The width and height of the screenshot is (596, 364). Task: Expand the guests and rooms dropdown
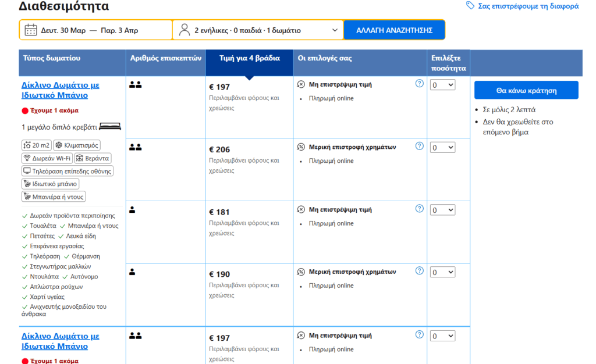click(x=334, y=30)
